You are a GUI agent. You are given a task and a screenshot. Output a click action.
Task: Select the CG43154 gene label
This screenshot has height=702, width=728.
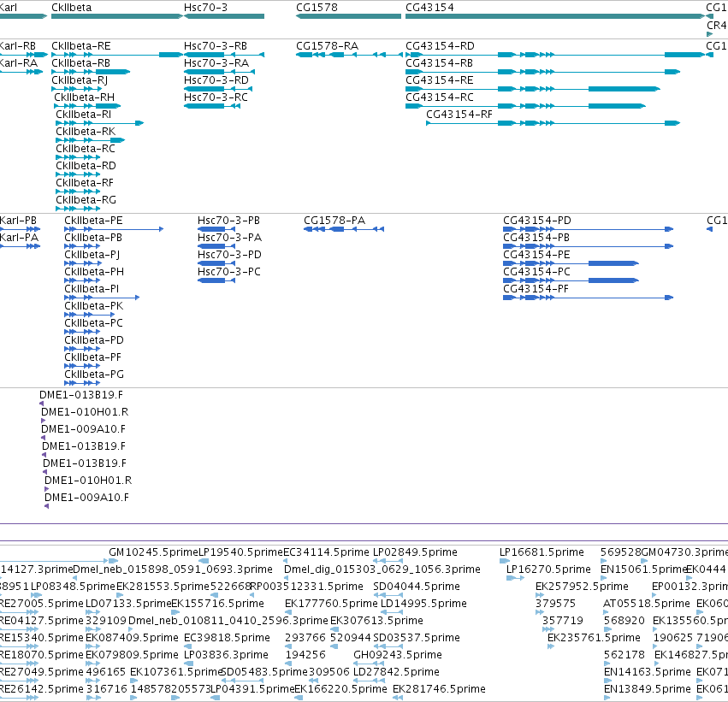pyautogui.click(x=429, y=8)
